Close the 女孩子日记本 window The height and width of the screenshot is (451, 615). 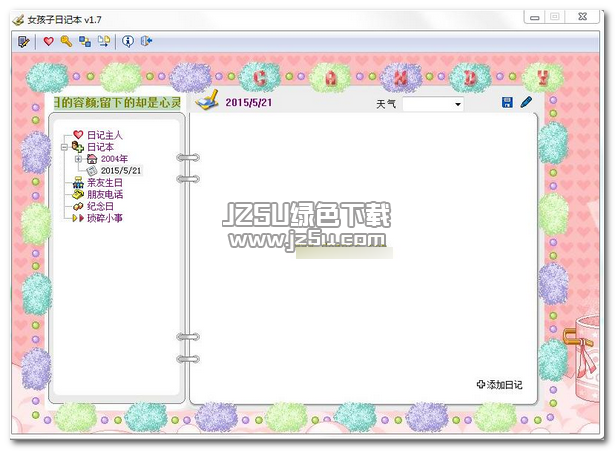pyautogui.click(x=582, y=17)
